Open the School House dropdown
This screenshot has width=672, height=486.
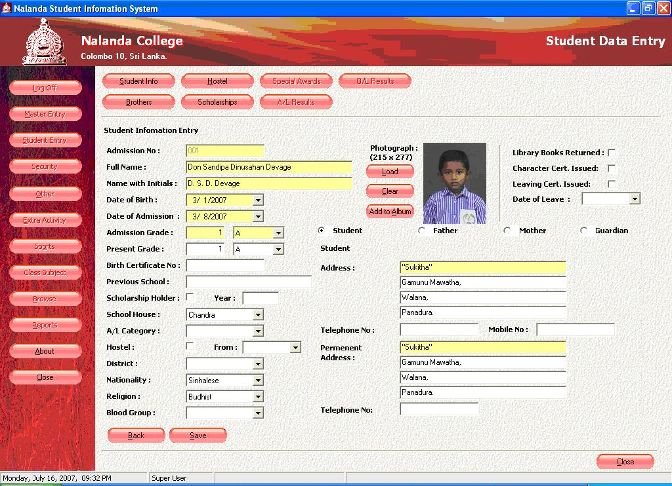click(258, 315)
